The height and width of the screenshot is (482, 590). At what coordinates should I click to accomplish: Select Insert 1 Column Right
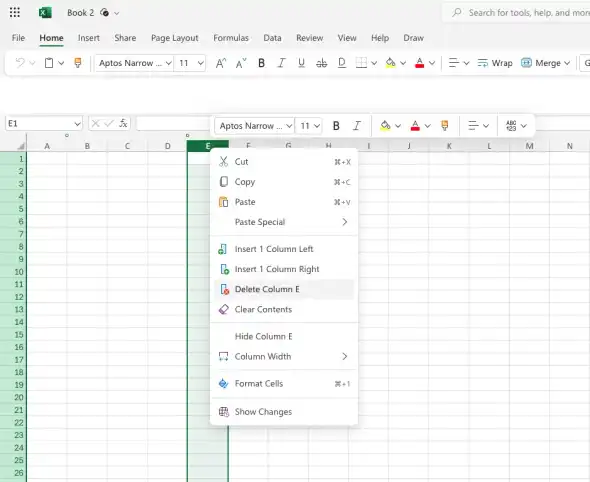click(x=284, y=269)
